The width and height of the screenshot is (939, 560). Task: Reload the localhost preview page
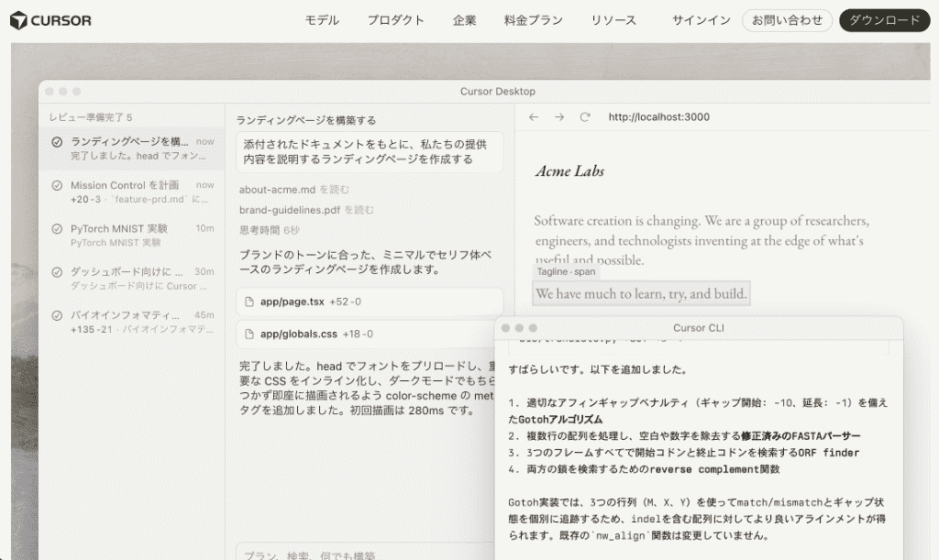click(x=585, y=117)
